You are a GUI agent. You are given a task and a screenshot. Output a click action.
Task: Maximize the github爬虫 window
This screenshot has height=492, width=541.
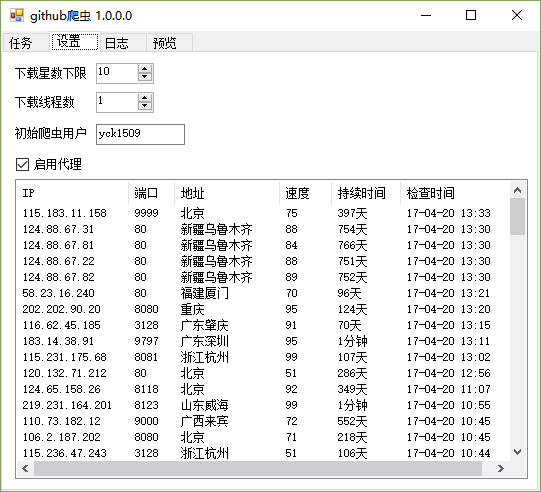point(471,16)
